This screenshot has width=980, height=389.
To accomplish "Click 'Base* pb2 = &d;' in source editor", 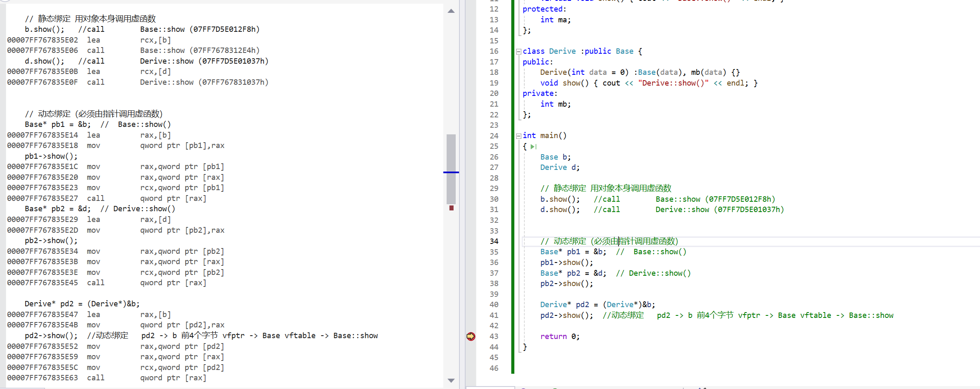I will [573, 273].
